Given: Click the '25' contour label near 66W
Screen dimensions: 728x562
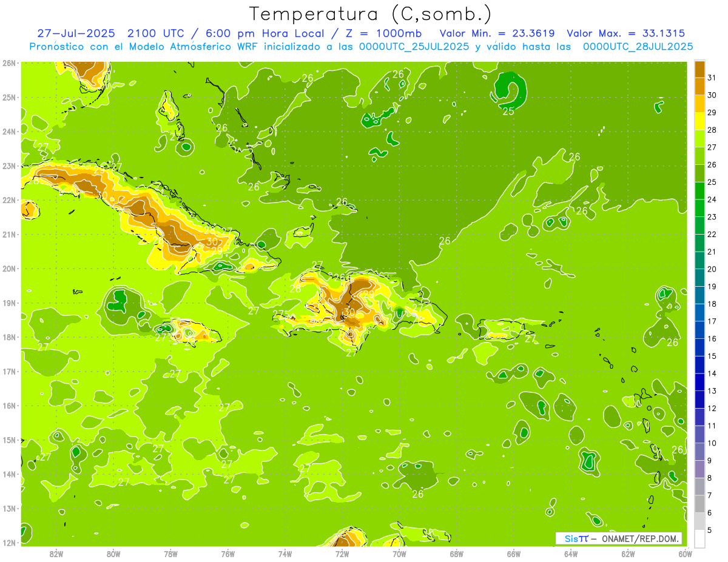Looking at the screenshot, I should coord(508,111).
